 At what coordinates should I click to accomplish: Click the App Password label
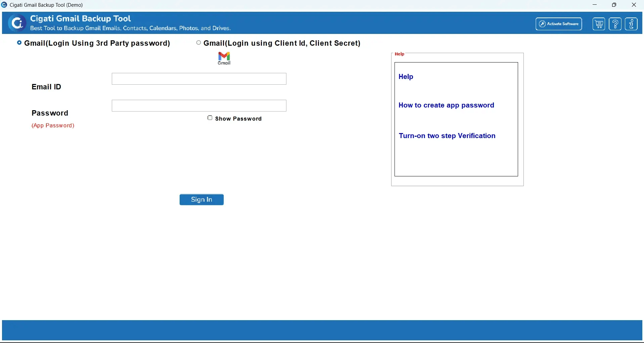coord(53,125)
